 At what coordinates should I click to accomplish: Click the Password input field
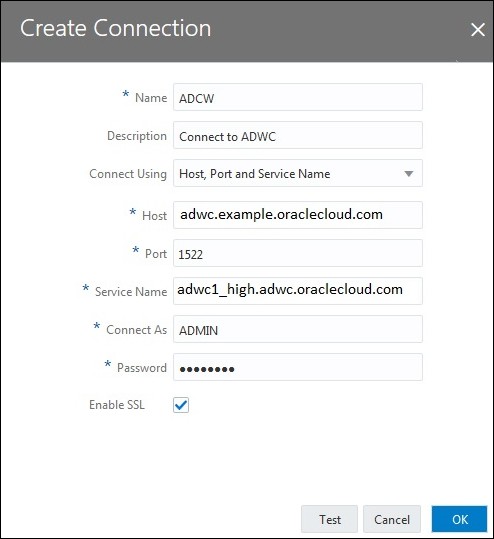298,367
